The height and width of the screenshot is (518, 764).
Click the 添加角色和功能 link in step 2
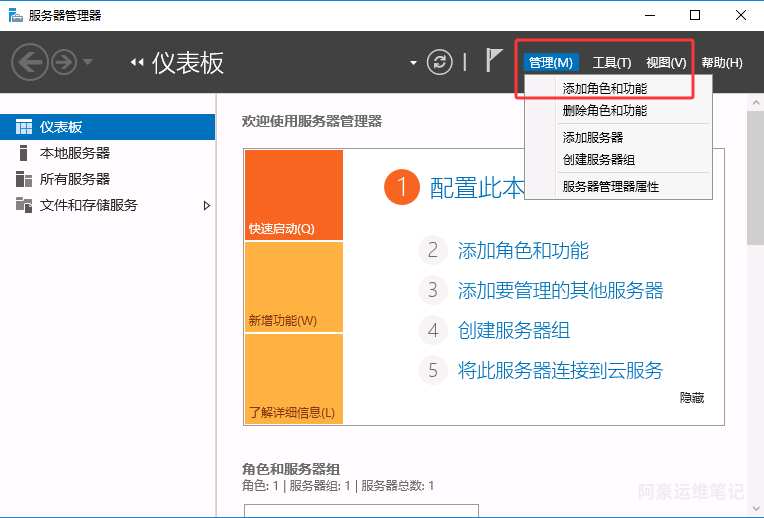click(x=523, y=250)
